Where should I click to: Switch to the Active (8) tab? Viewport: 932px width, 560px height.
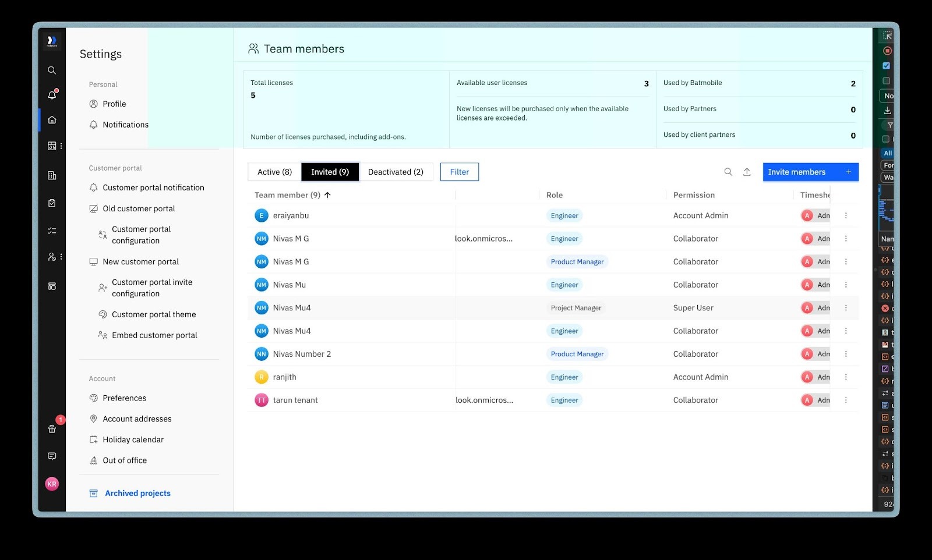coord(274,172)
